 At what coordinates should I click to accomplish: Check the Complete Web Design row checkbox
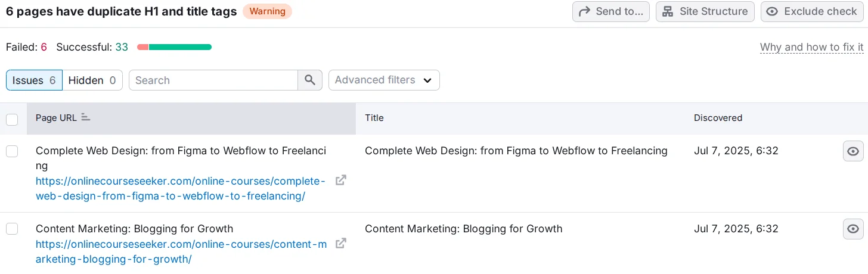tap(12, 151)
